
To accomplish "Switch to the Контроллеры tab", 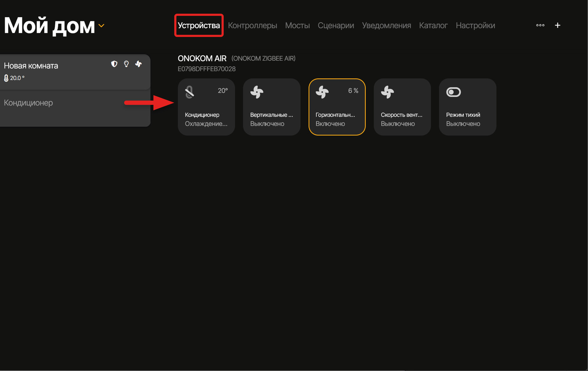I will pos(252,25).
